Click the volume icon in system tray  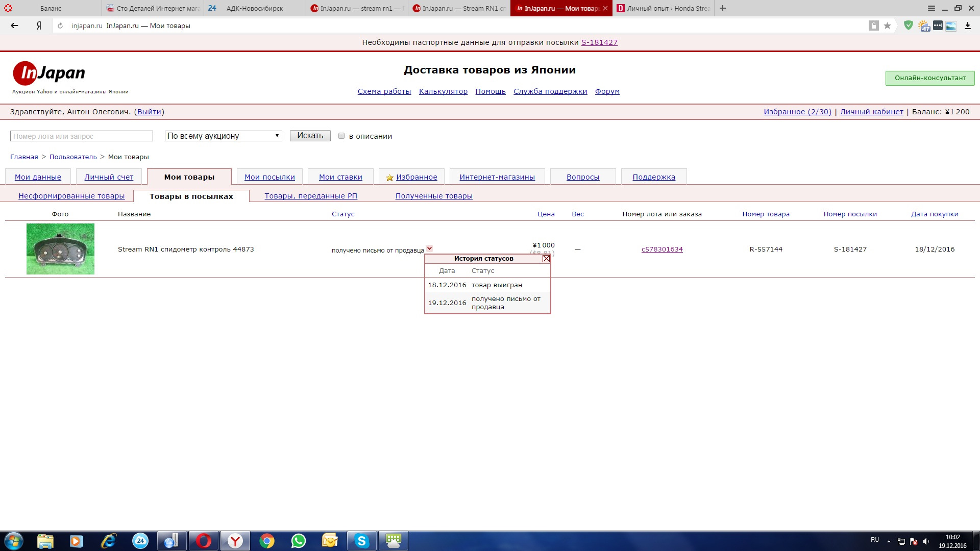pyautogui.click(x=926, y=541)
